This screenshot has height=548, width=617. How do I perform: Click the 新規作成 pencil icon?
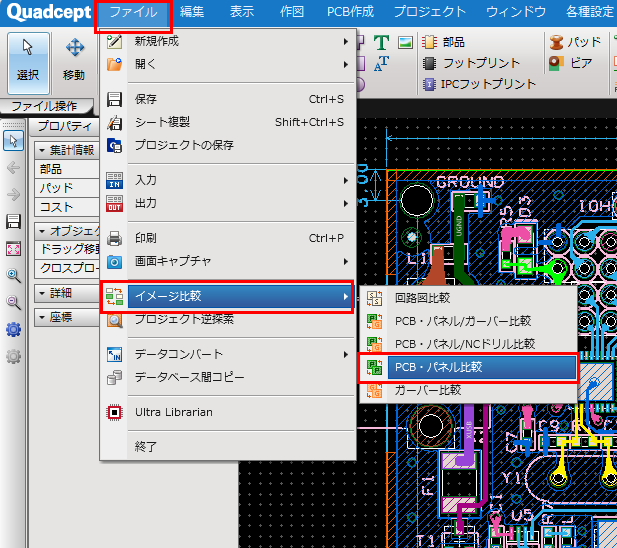(x=115, y=41)
